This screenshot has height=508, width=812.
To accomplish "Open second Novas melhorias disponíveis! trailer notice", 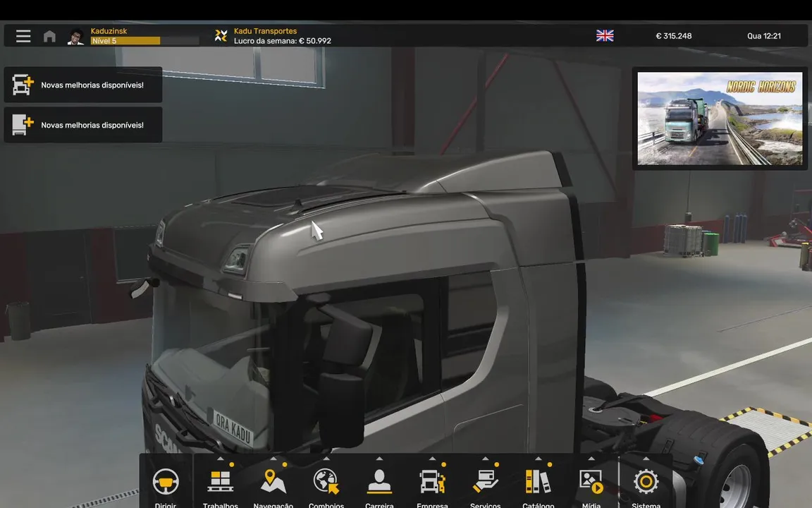I will coord(83,124).
